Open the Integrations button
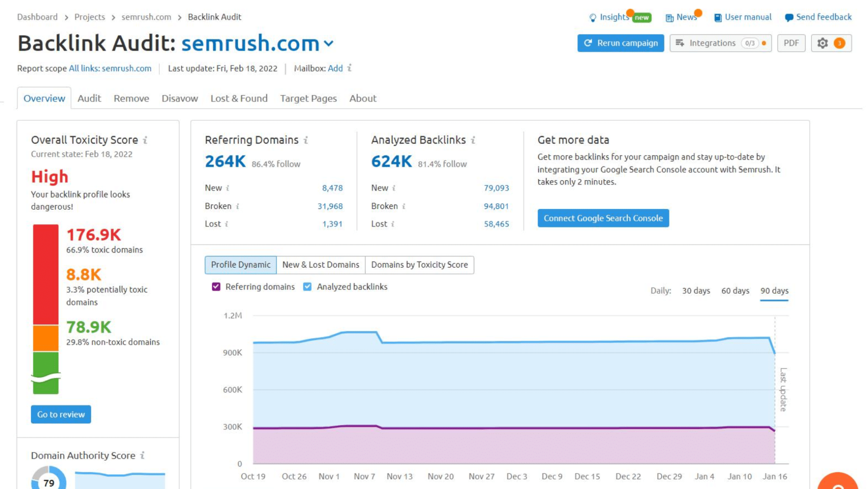Image resolution: width=868 pixels, height=489 pixels. tap(720, 43)
